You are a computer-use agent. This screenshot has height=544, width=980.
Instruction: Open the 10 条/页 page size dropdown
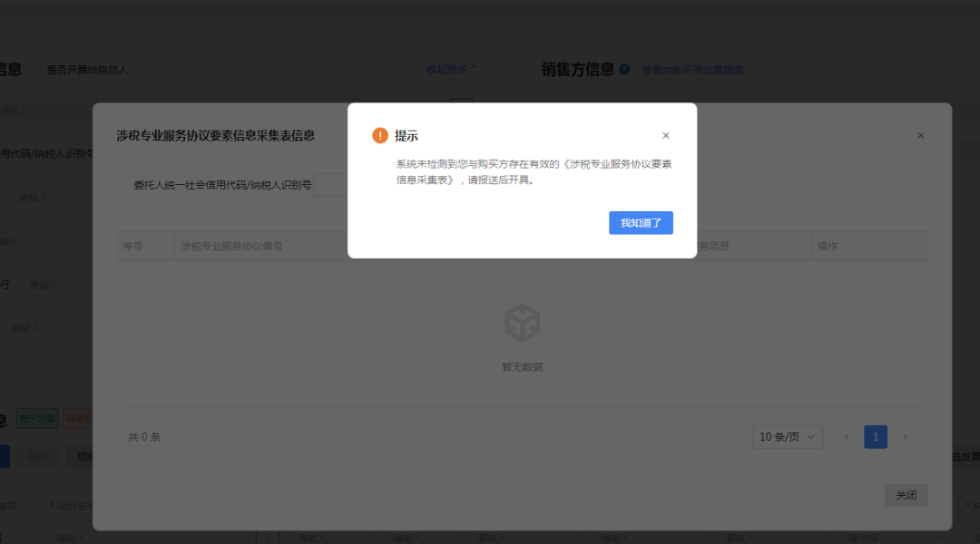[788, 437]
